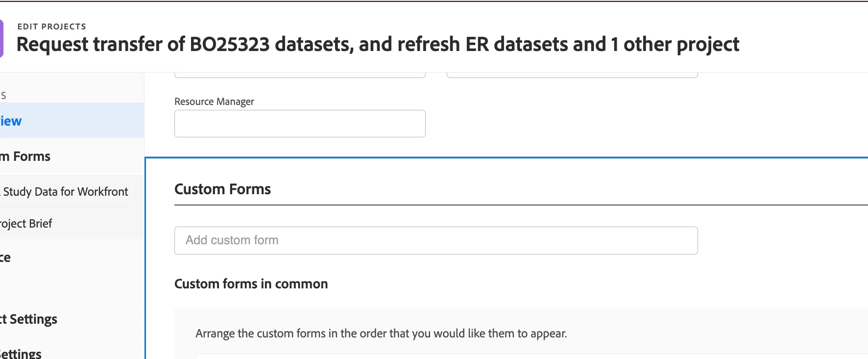Screen dimensions: 868x359
Task: Select Study Data for Workfront sidebar item
Action: [x=65, y=192]
